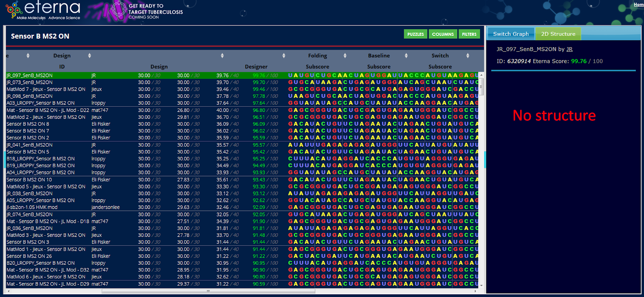Click the vertical scrollbar thumb
This screenshot has width=644, height=297.
pos(481,87)
